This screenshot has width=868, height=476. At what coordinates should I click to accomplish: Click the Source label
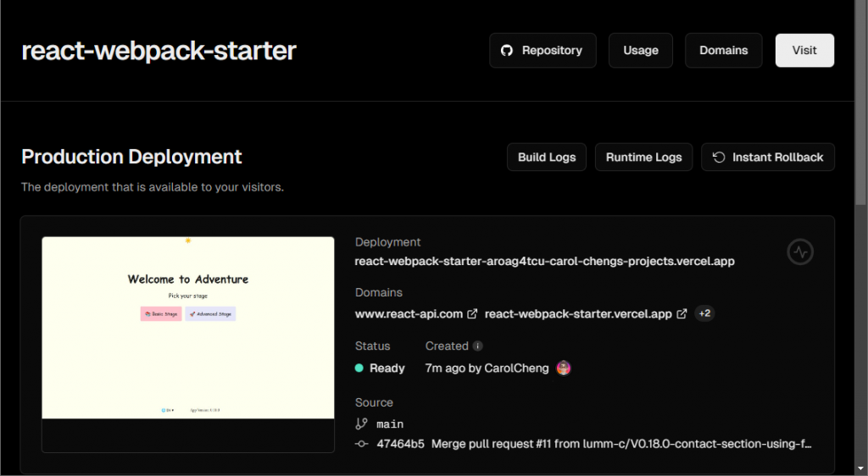(x=374, y=402)
